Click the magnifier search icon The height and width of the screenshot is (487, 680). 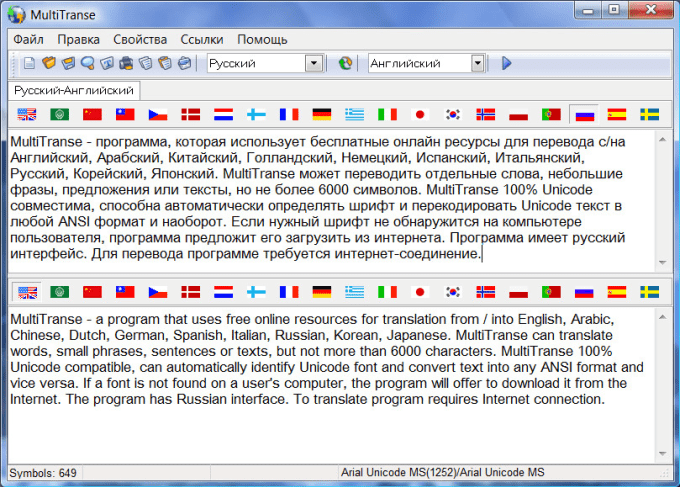coord(88,63)
